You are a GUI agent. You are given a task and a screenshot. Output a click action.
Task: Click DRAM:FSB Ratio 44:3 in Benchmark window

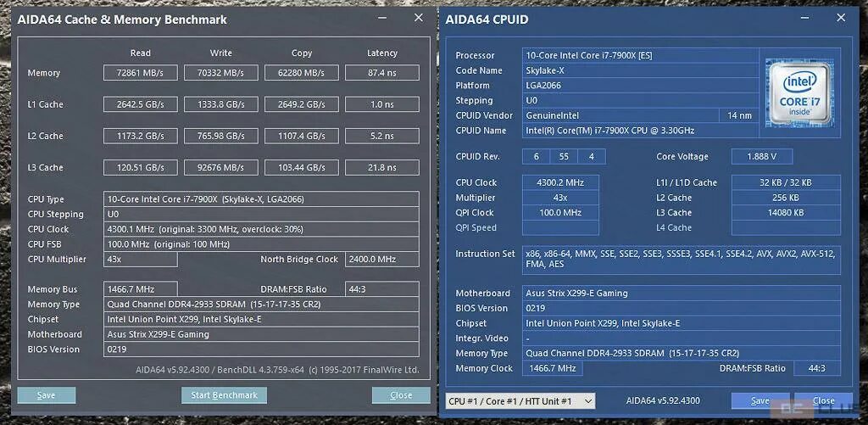point(382,288)
